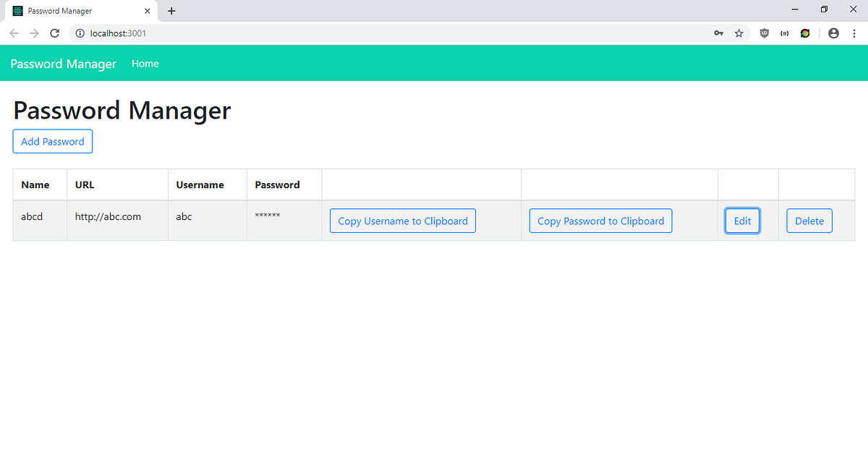Open the uBlock Origin shield extension
The image size is (868, 463).
click(x=764, y=33)
